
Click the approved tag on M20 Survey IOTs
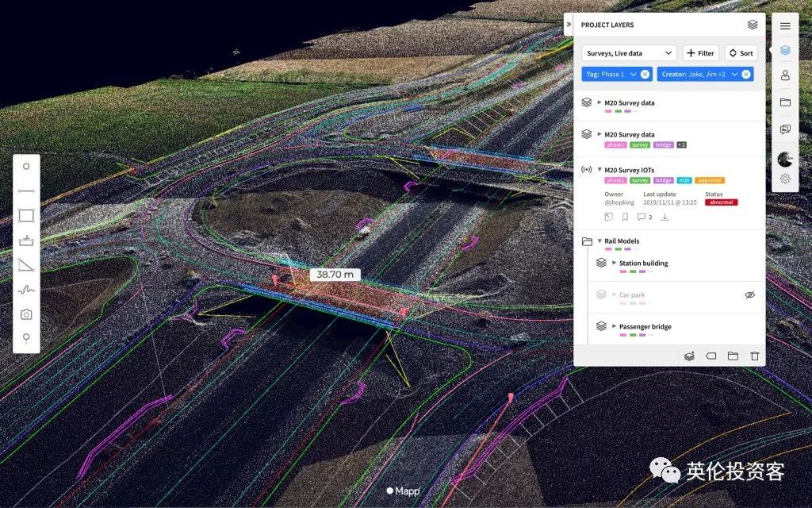[710, 180]
